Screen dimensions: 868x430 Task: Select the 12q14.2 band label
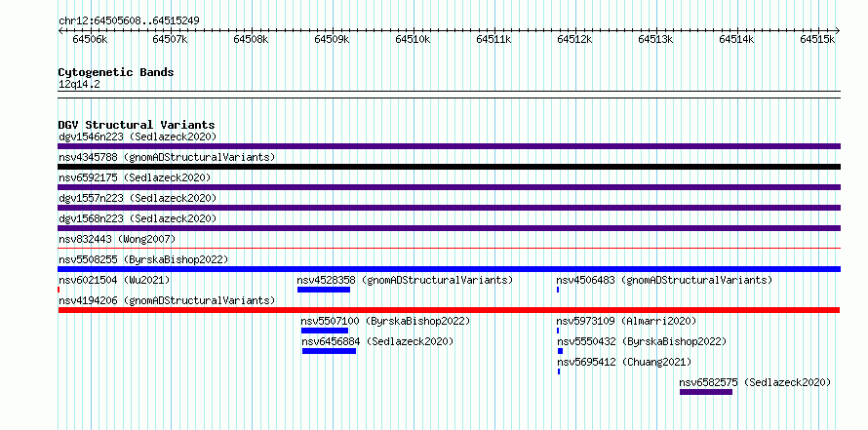click(79, 85)
